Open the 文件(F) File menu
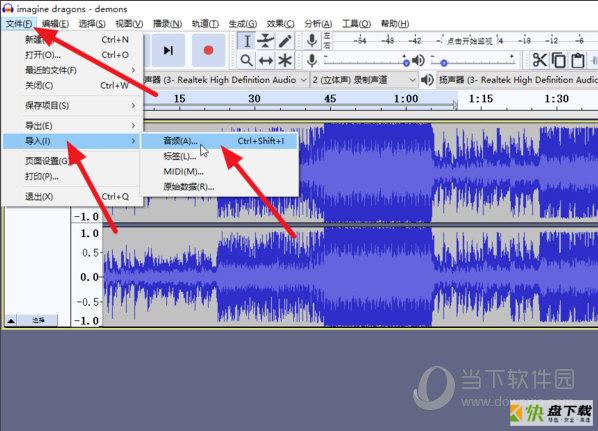The height and width of the screenshot is (431, 598). click(x=19, y=24)
